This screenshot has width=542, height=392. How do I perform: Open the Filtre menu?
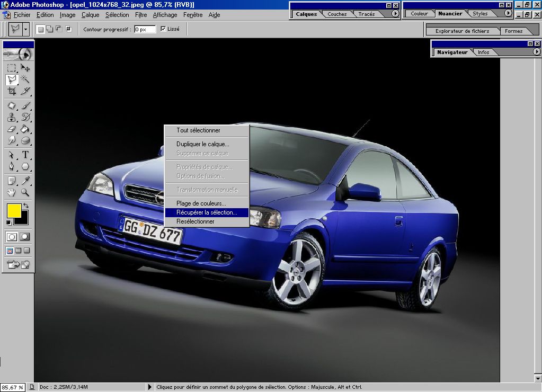coord(141,15)
